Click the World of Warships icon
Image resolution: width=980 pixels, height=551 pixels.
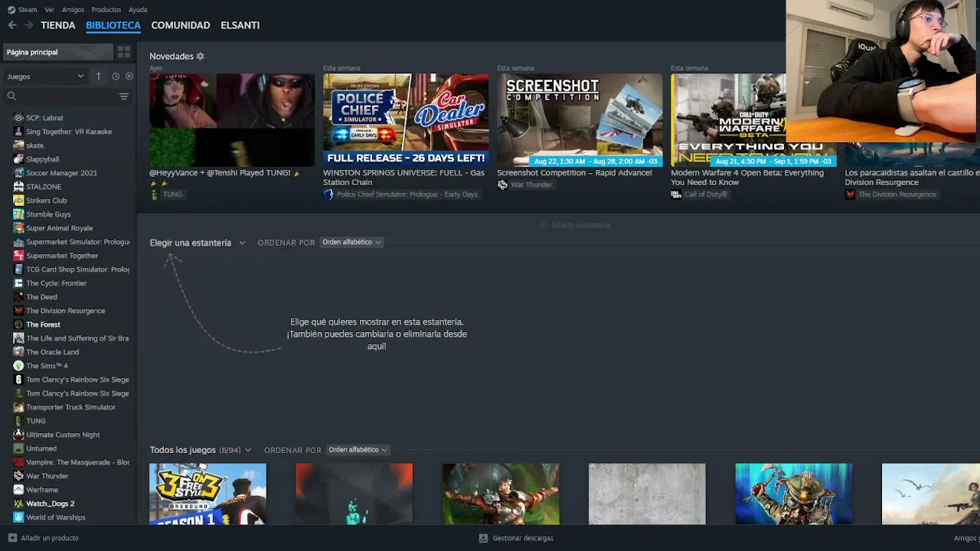pyautogui.click(x=18, y=517)
